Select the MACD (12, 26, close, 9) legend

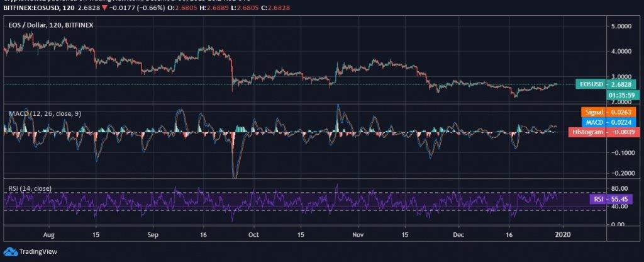45,113
